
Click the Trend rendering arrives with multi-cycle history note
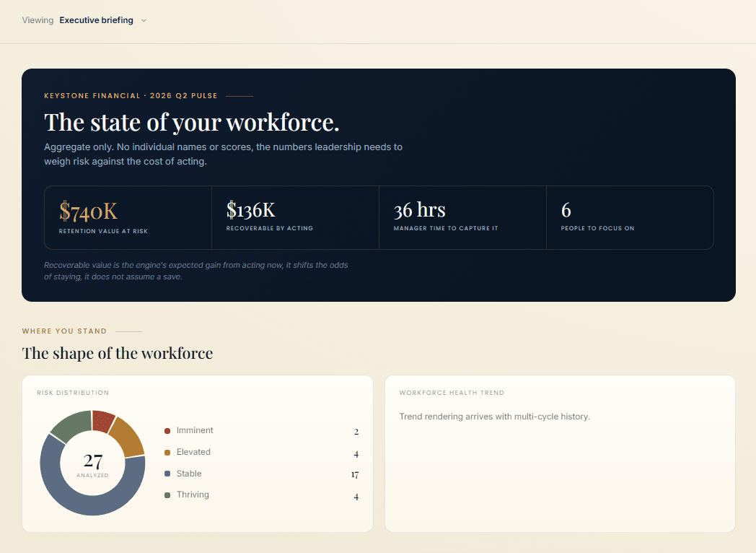point(495,417)
